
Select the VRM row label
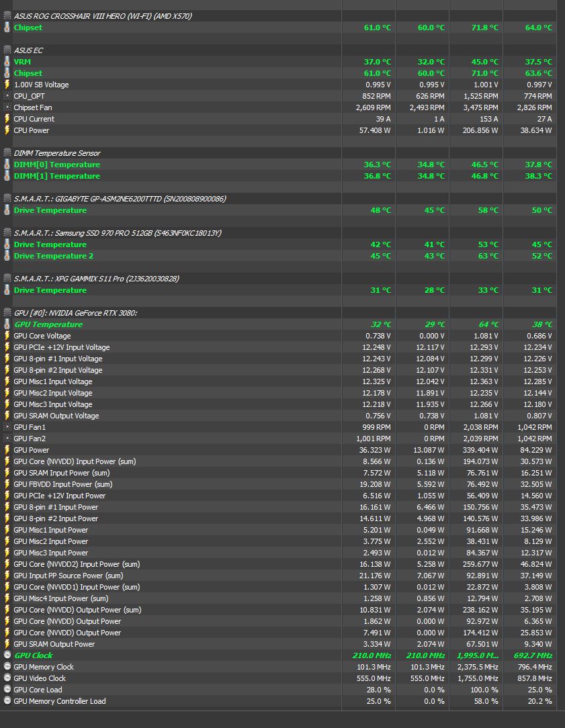(x=22, y=62)
